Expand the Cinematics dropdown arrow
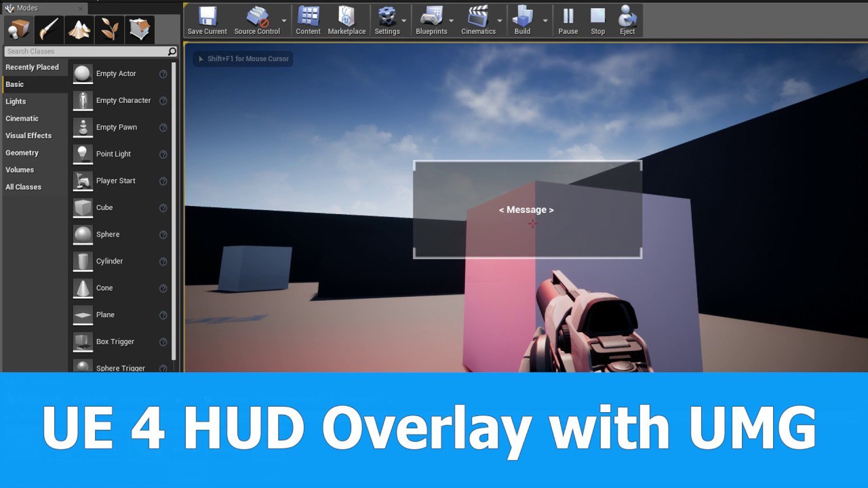This screenshot has height=488, width=868. (x=500, y=21)
